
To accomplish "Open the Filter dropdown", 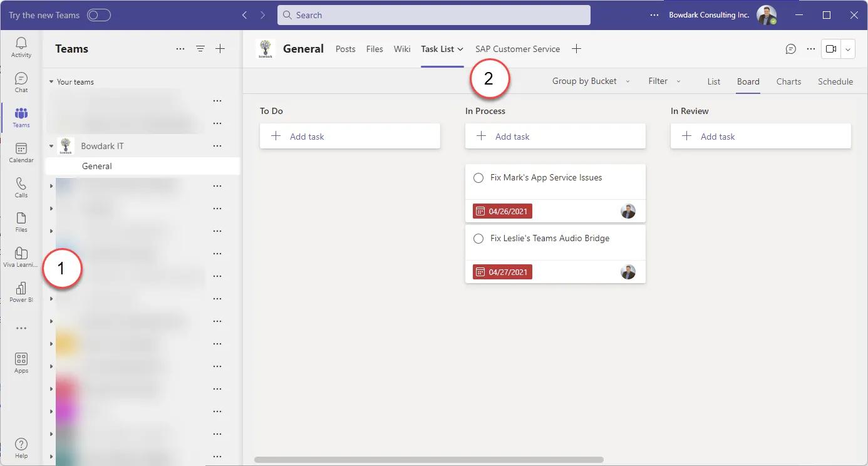I will click(x=664, y=81).
